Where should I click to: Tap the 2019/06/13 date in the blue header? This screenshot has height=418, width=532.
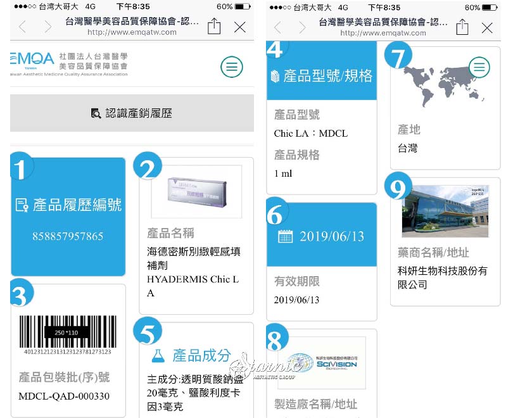pos(331,236)
